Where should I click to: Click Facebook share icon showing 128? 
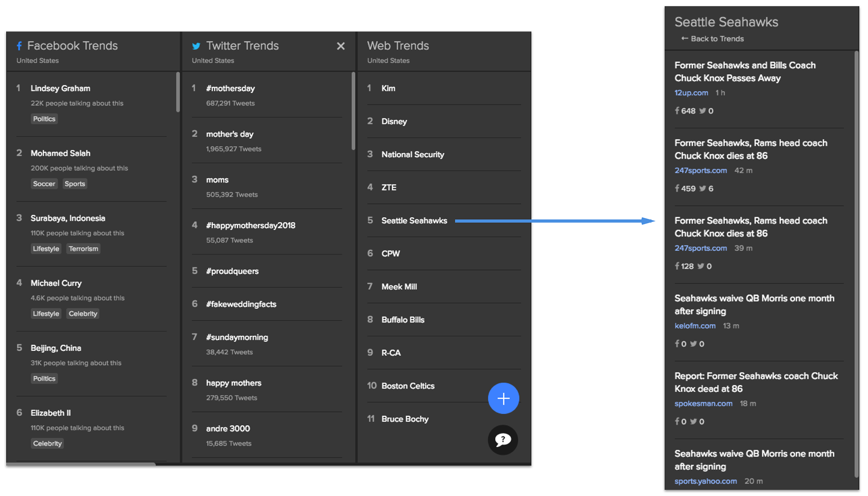point(677,266)
